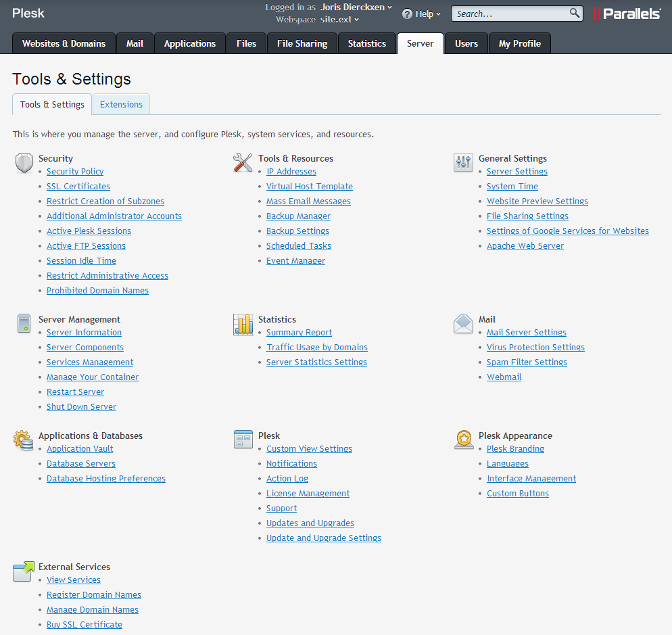Click the Shut Down Server link
Viewport: 672px width, 635px height.
pyautogui.click(x=81, y=407)
